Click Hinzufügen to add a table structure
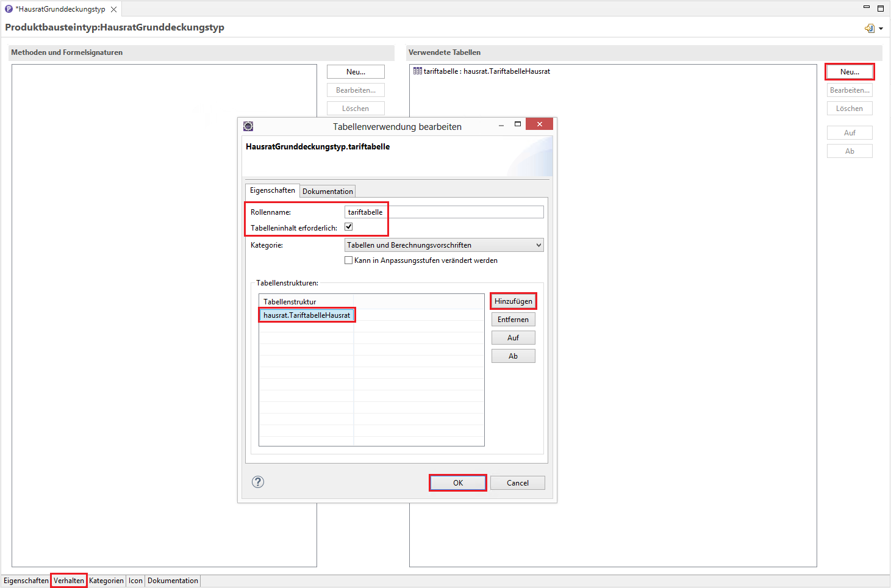The height and width of the screenshot is (588, 891). pyautogui.click(x=513, y=301)
